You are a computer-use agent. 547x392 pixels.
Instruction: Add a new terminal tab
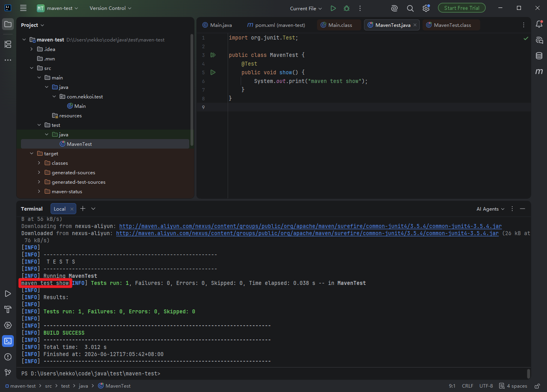point(83,209)
